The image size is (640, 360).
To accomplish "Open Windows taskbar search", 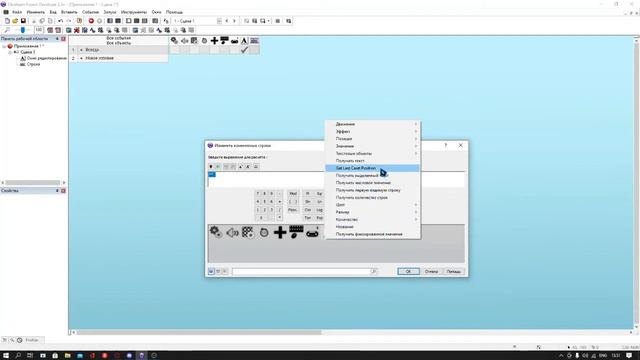I will 18,356.
